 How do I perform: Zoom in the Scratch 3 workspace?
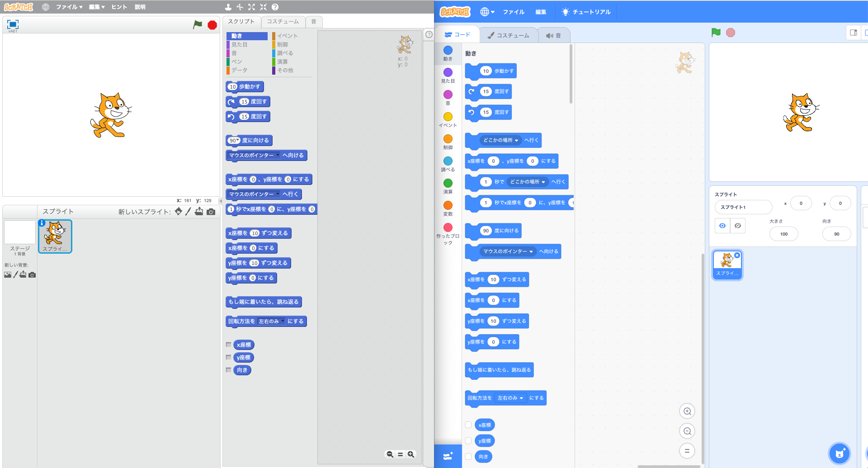pos(687,411)
